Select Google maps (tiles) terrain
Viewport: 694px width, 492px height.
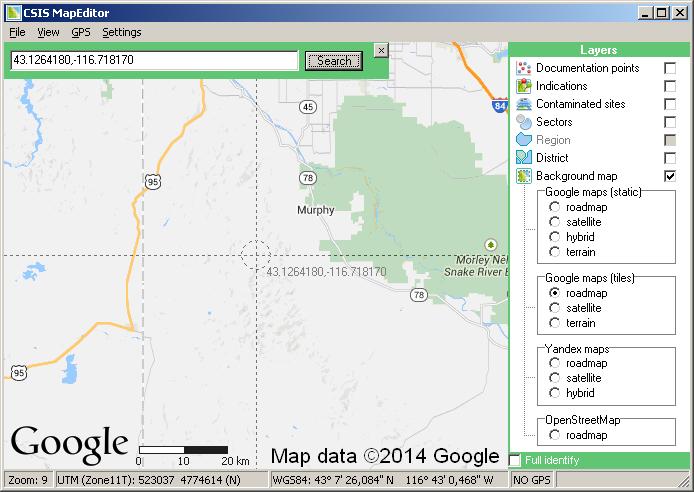(x=554, y=323)
